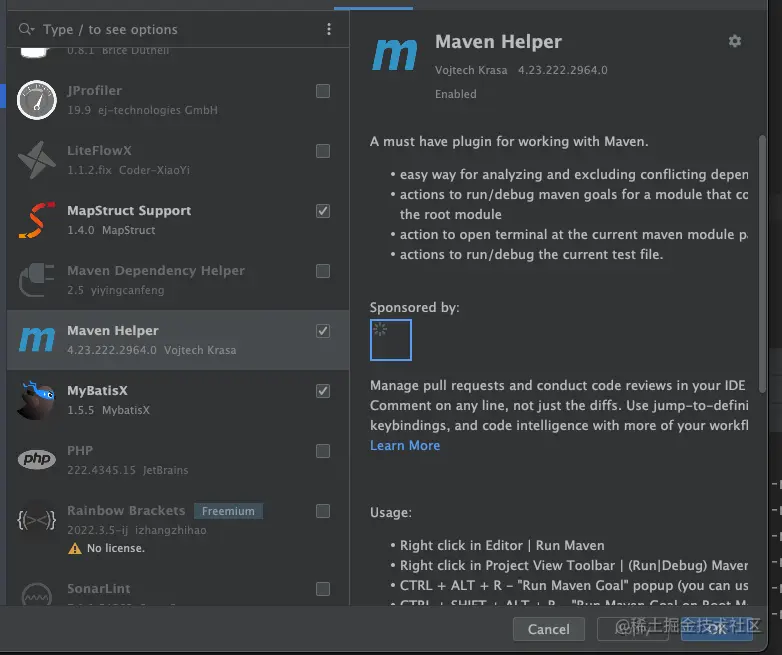Viewport: 782px width, 655px height.
Task: Click the 222.4345.15 JetBrains line
Action: coord(128,470)
